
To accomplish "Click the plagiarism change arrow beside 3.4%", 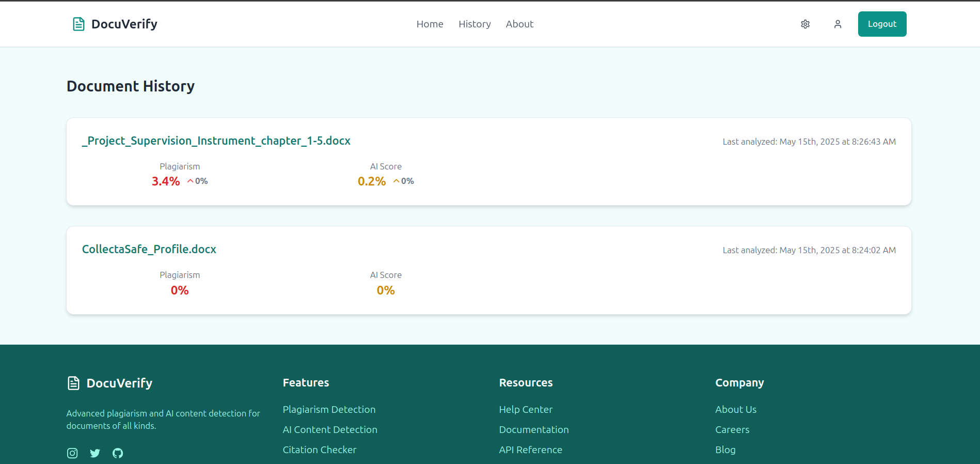I will (191, 181).
